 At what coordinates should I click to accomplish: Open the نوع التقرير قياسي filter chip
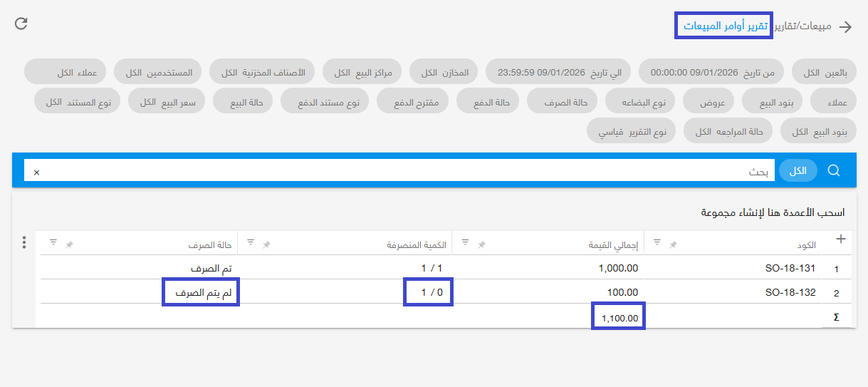[632, 132]
